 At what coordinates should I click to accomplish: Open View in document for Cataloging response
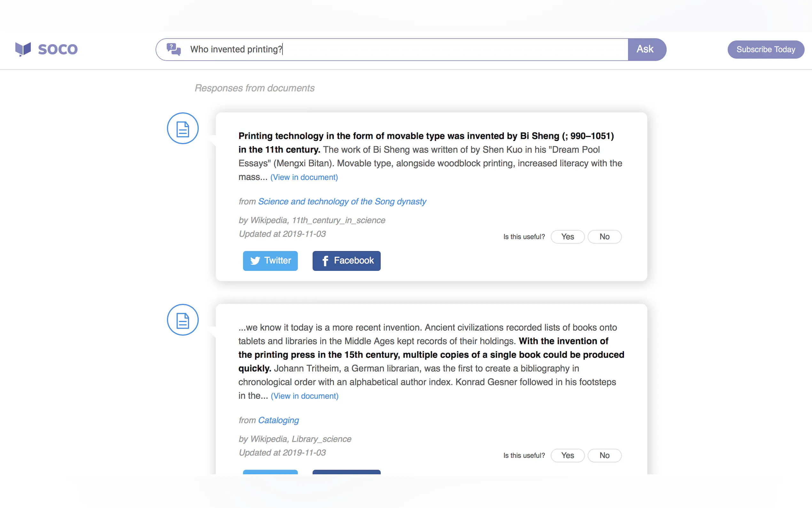point(304,396)
